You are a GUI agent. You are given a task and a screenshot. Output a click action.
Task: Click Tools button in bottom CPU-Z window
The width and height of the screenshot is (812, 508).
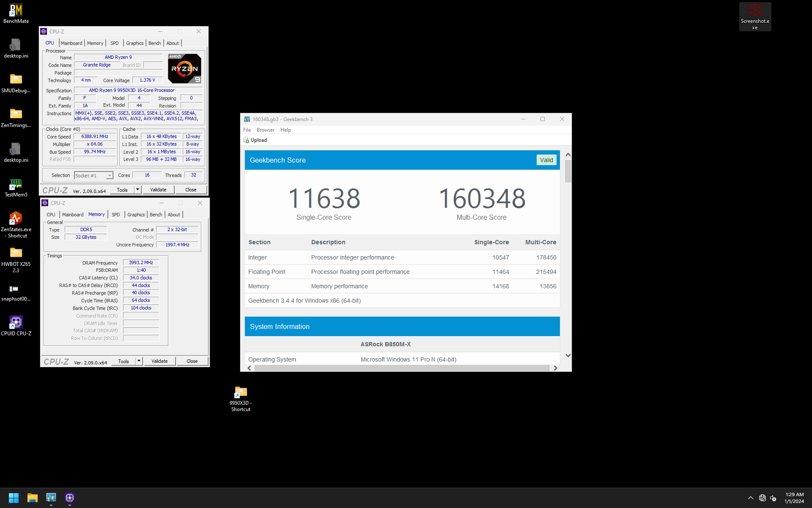[123, 361]
